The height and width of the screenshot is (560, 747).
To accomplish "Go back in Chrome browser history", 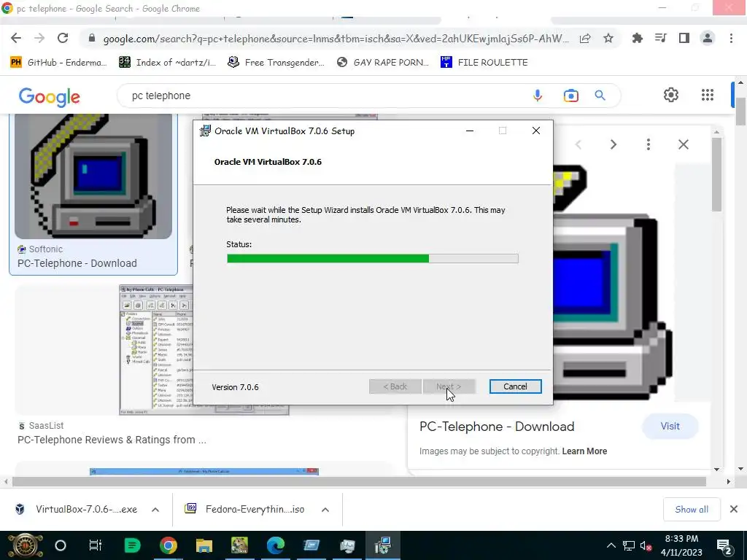I will 16,38.
